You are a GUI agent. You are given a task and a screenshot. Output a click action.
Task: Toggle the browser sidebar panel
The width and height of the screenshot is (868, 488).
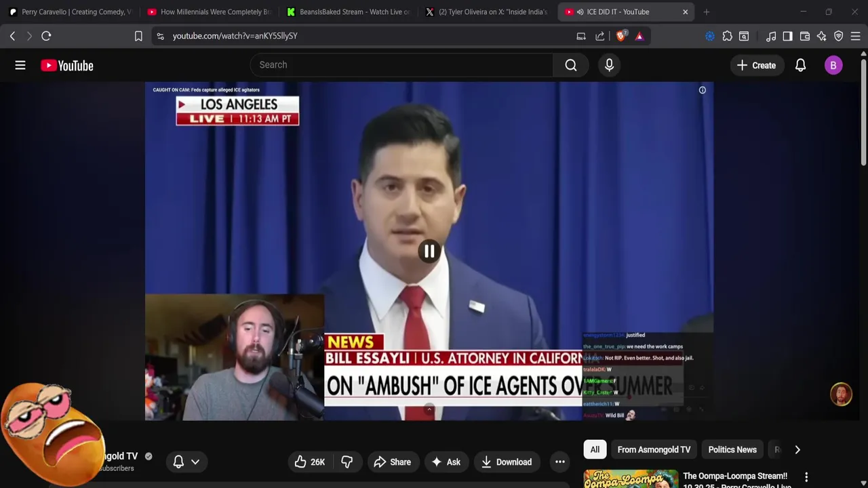tap(787, 36)
